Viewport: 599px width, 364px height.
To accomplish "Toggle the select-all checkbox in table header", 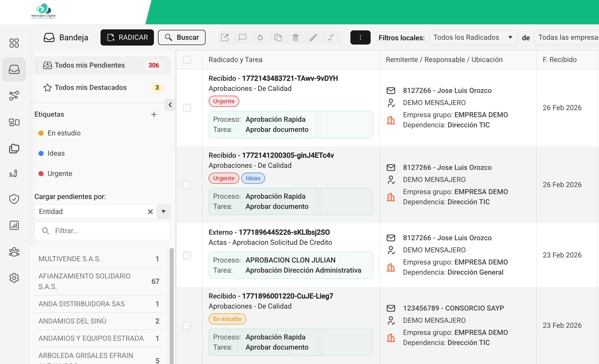I will pyautogui.click(x=187, y=60).
